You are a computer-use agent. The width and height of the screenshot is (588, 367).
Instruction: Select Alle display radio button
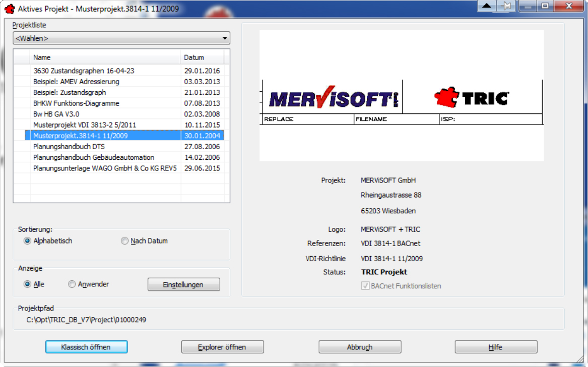pyautogui.click(x=27, y=284)
